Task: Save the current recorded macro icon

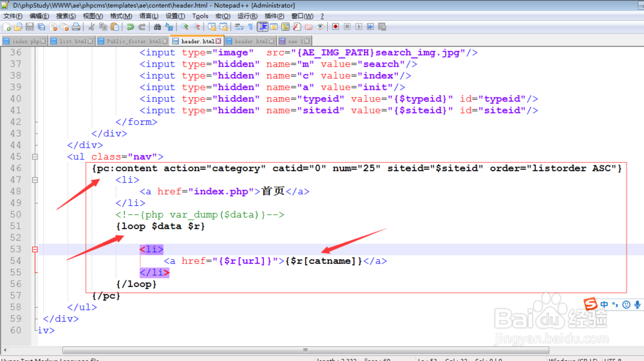Action: click(382, 26)
